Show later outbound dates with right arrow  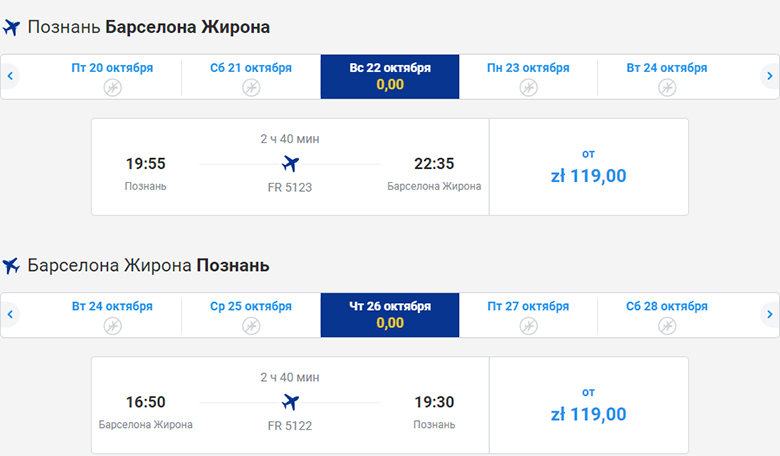tap(769, 76)
